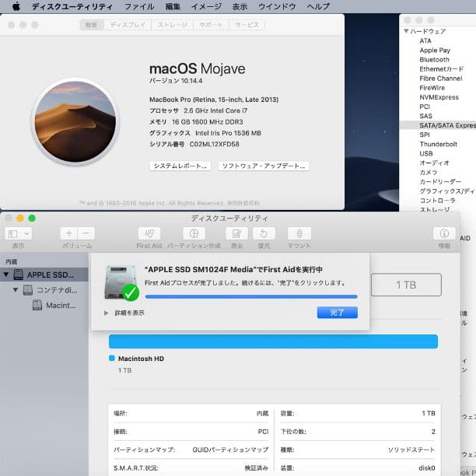Open the 表示 dropdown arrow in Disk Utility toolbar
476x476 pixels.
(x=26, y=233)
